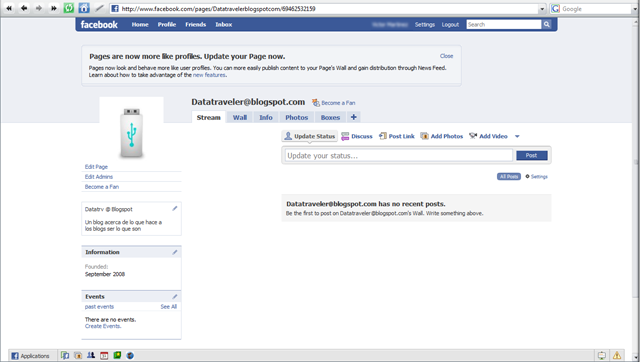640x362 pixels.
Task: Open Settings in the header
Action: click(425, 24)
